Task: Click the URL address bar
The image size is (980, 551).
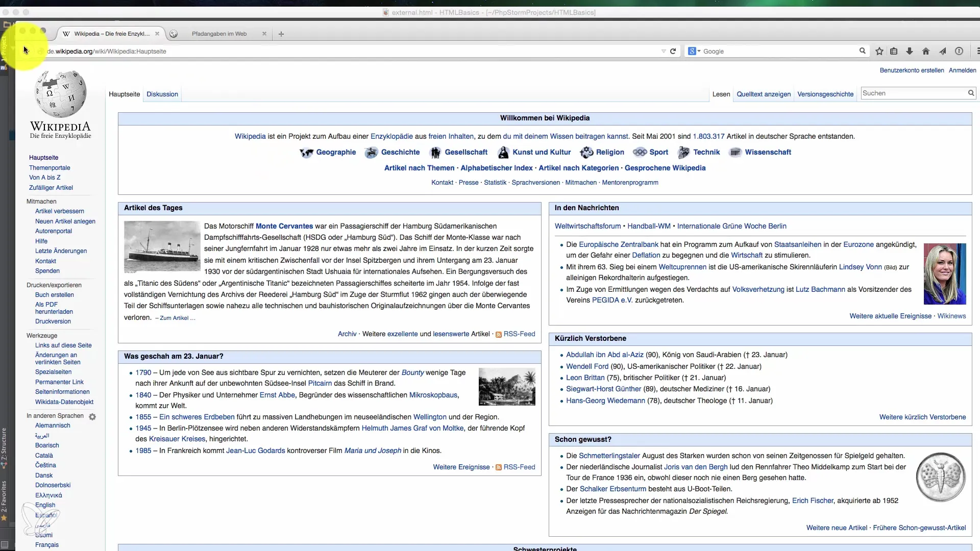Action: point(352,51)
